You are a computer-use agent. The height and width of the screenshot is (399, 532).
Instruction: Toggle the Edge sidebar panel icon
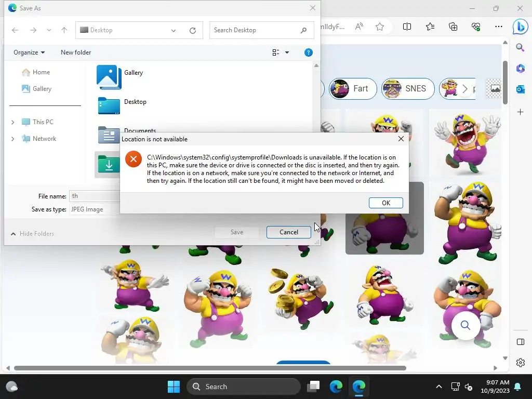[520, 342]
